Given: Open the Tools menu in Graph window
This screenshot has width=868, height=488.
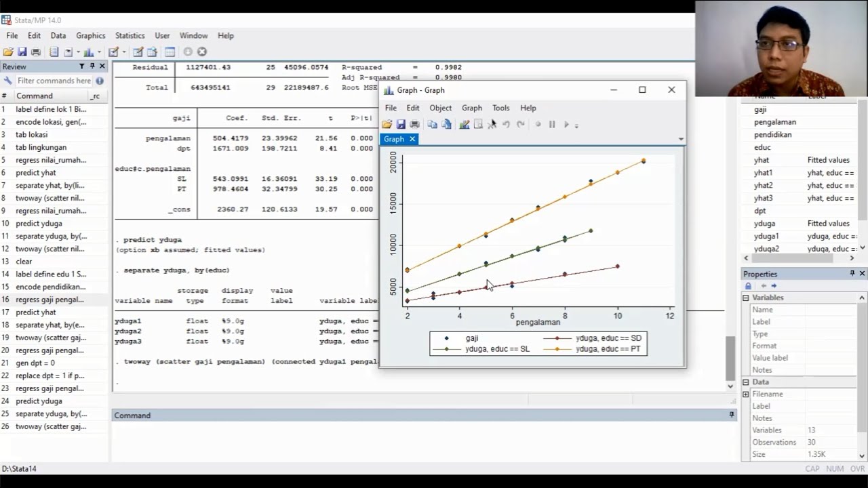Looking at the screenshot, I should coord(500,108).
